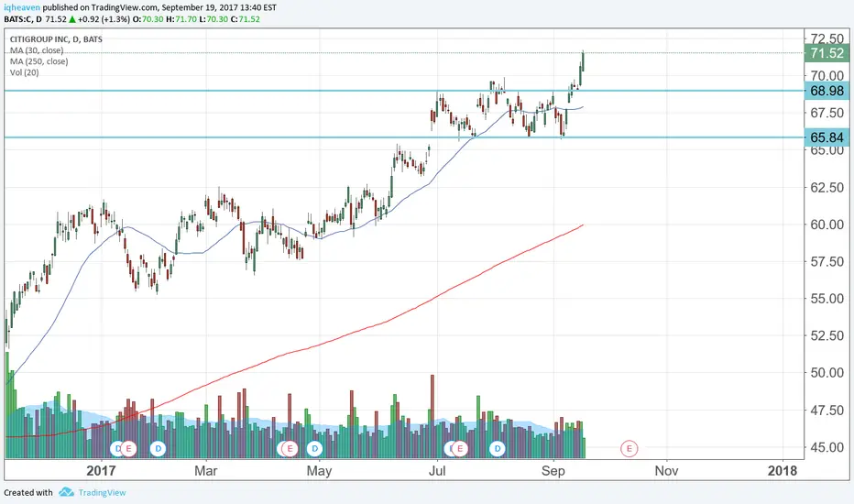Open the earnings E marker in January 2017
854x504 pixels.
pyautogui.click(x=128, y=449)
